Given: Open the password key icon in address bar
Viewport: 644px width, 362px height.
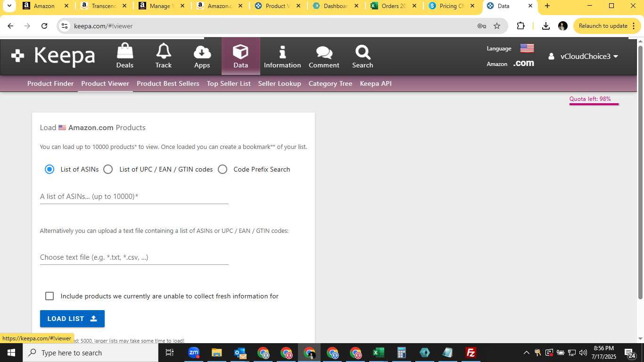Looking at the screenshot, I should click(482, 26).
